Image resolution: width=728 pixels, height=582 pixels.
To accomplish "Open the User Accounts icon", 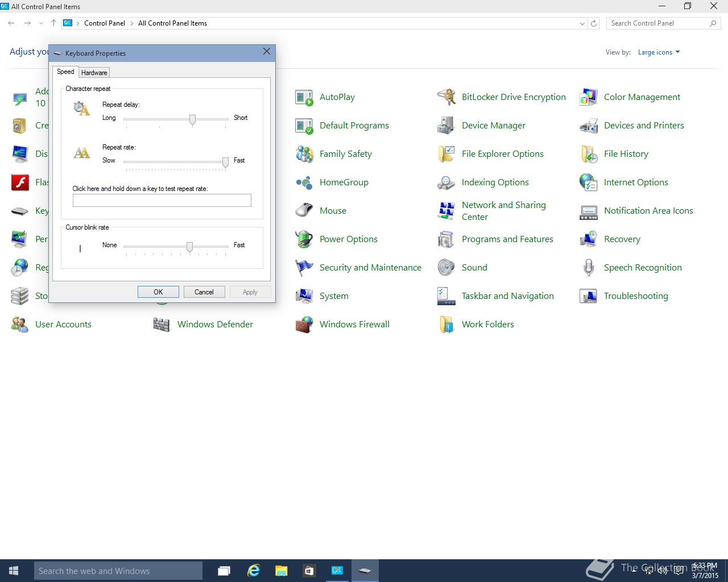I will tap(20, 325).
